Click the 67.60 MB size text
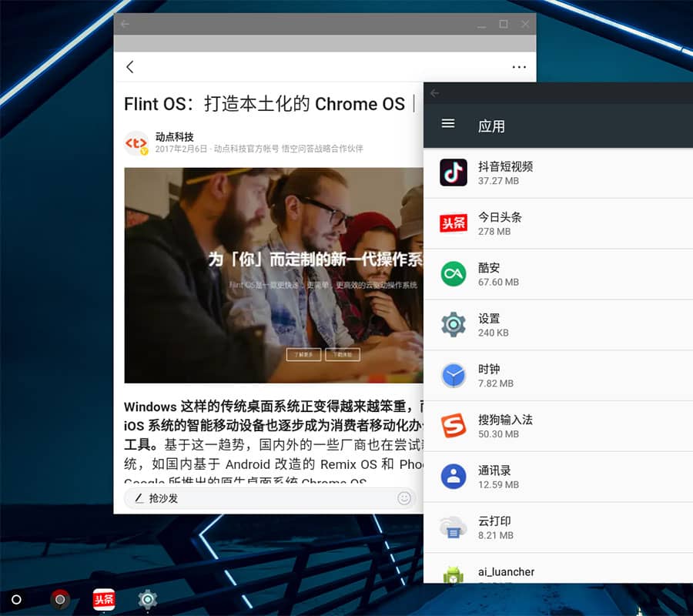 coord(498,282)
